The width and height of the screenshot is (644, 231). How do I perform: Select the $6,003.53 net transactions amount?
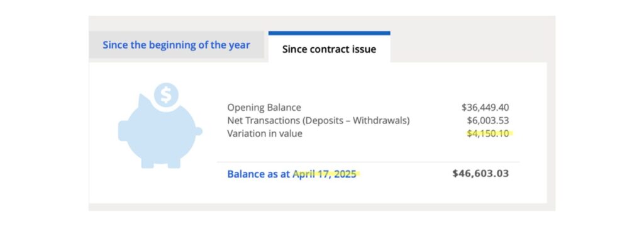pos(488,121)
